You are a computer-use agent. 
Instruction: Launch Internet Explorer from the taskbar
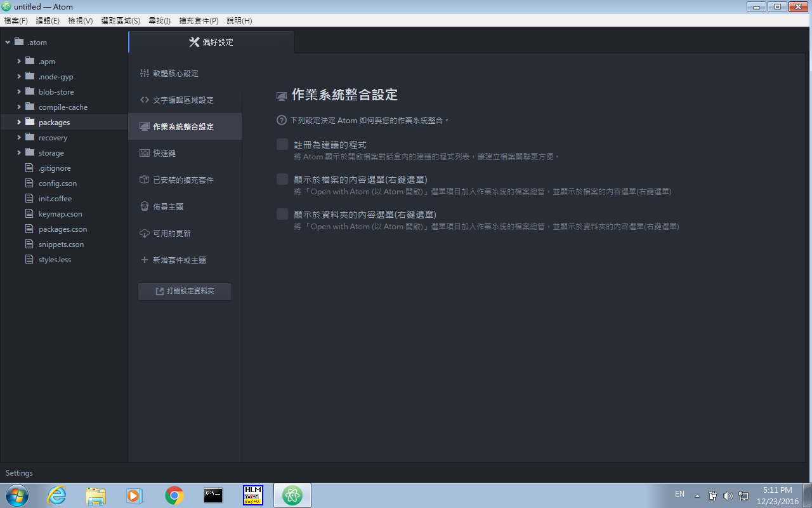point(56,495)
